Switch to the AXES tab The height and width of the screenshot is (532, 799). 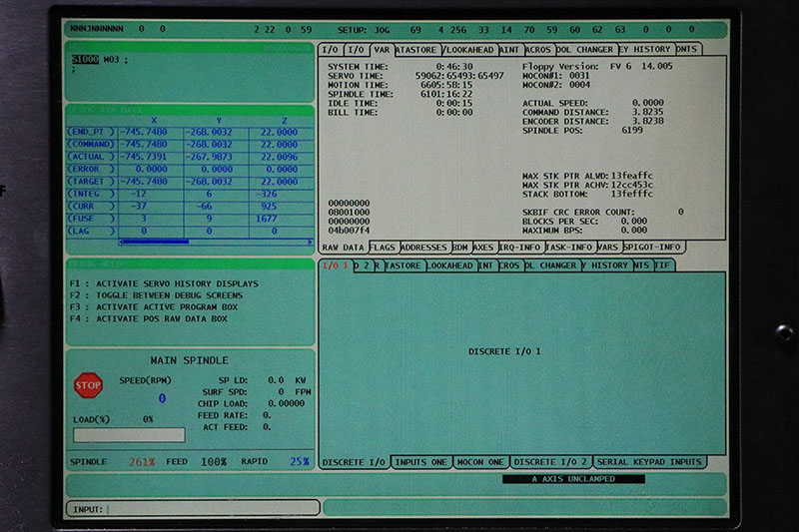(483, 247)
